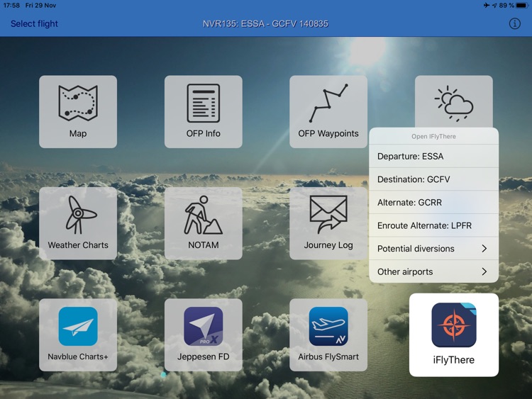Image resolution: width=532 pixels, height=399 pixels.
Task: Launch Navblue Charts+ app
Action: (78, 335)
